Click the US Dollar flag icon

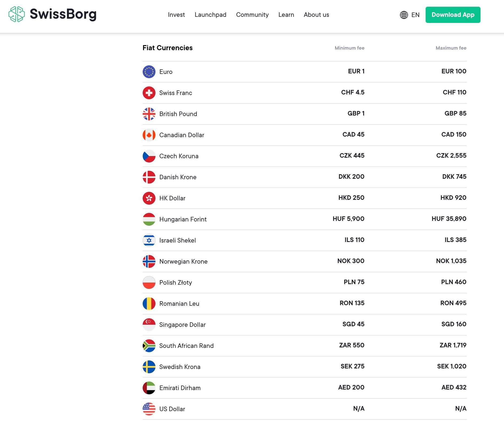[149, 409]
